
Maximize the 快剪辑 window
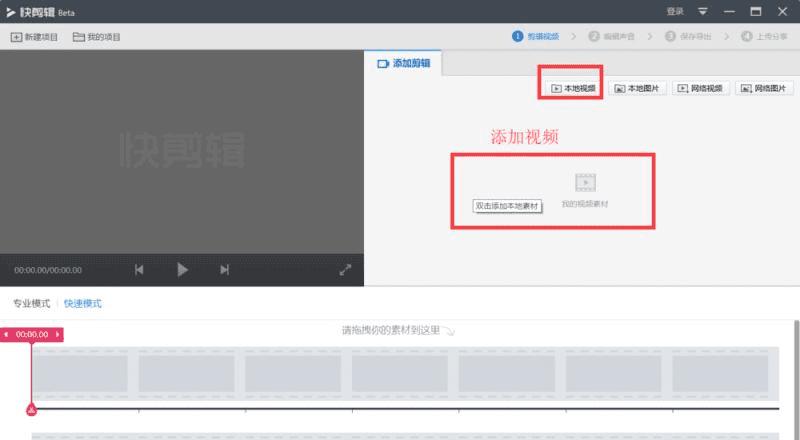click(x=756, y=11)
